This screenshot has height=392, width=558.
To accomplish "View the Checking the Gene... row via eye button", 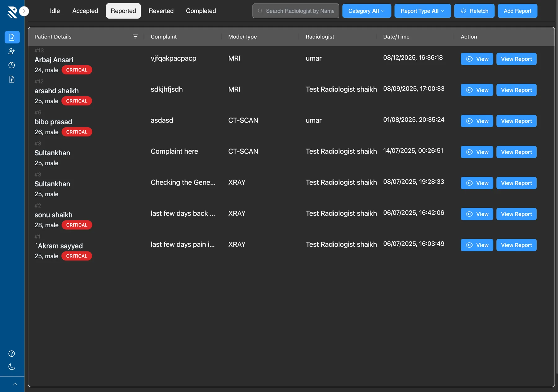I will coord(477,183).
